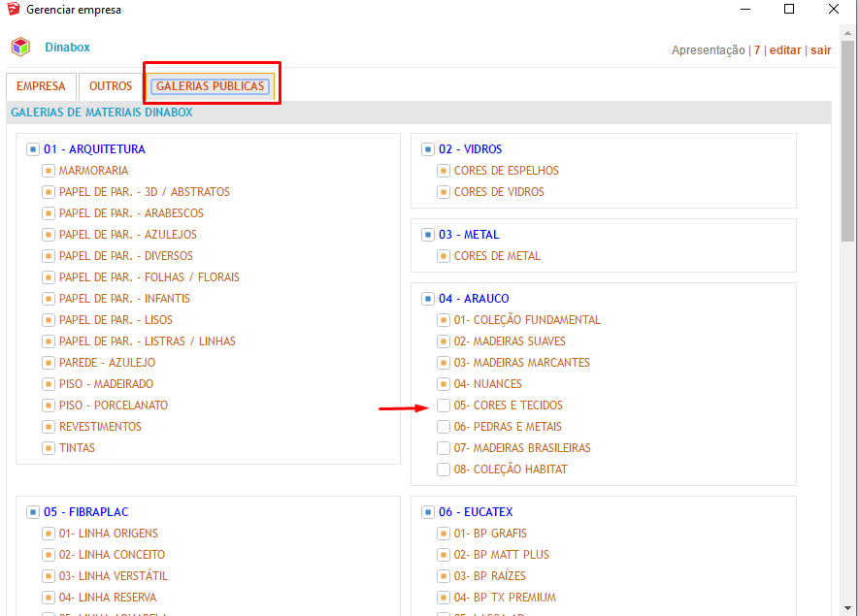This screenshot has width=859, height=616.
Task: Uncheck the PAREDE - AZULEJO checkbox
Action: (x=49, y=363)
